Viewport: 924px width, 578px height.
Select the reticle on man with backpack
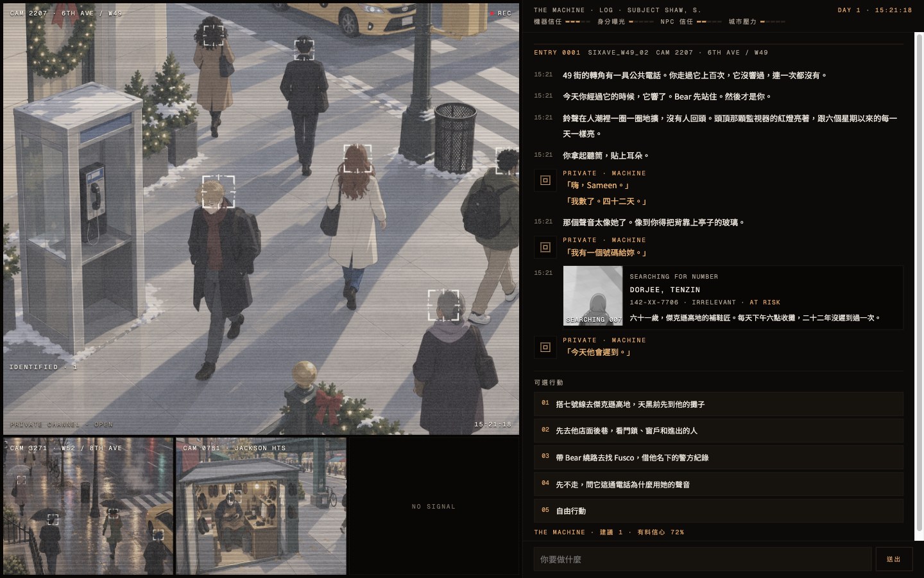[x=507, y=161]
